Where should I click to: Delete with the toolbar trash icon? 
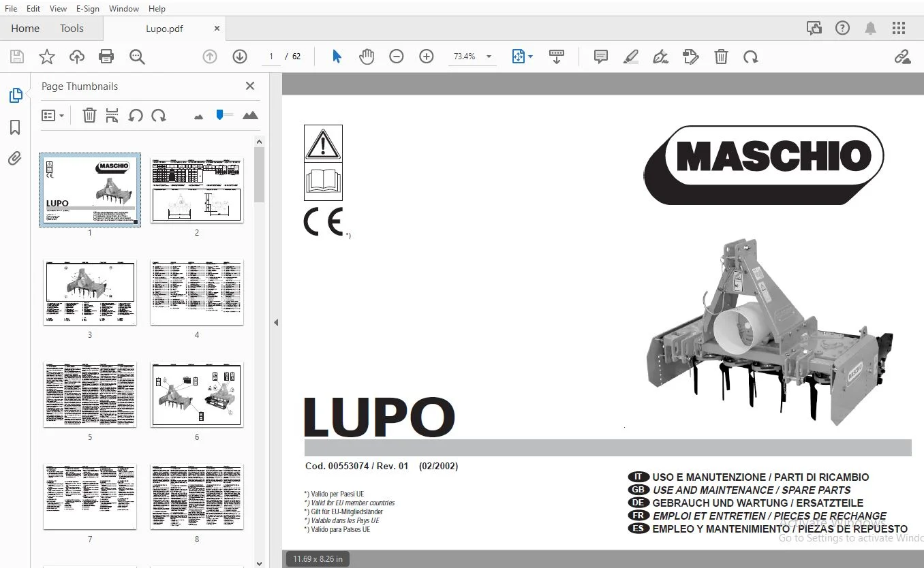coord(721,57)
